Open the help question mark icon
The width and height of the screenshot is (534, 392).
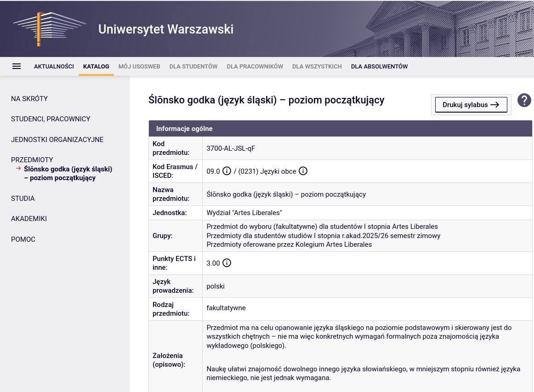click(524, 100)
